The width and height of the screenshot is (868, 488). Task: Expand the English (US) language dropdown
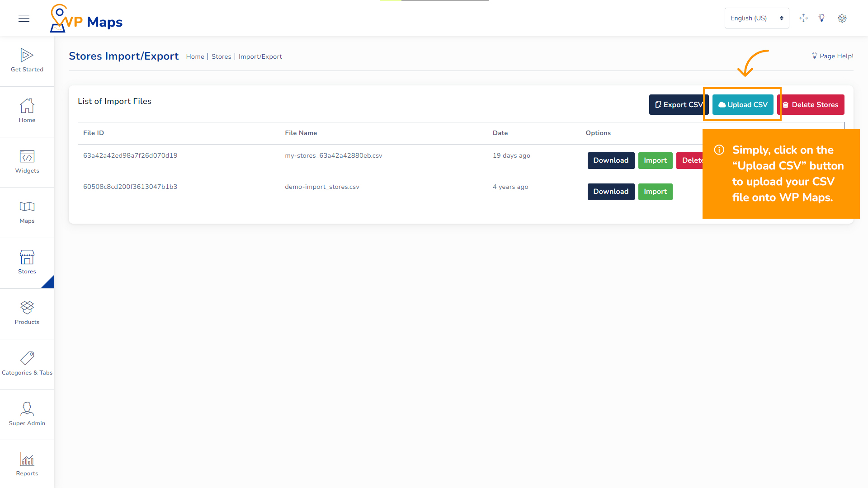(756, 18)
